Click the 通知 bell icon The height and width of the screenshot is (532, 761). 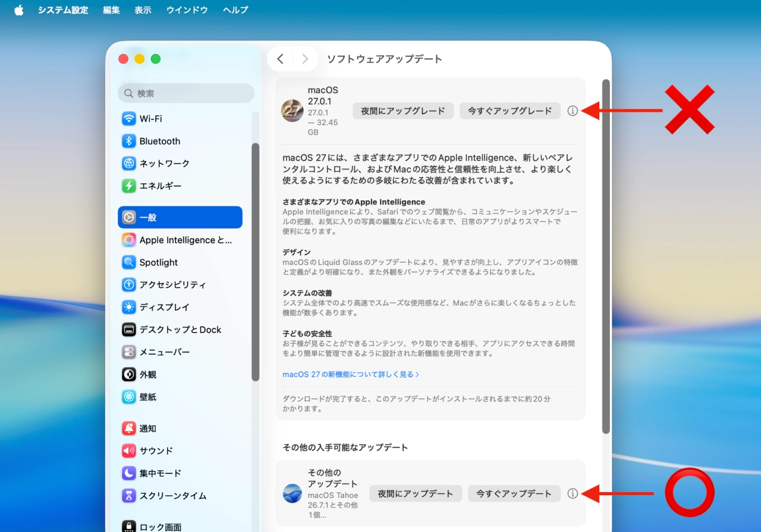pyautogui.click(x=129, y=428)
